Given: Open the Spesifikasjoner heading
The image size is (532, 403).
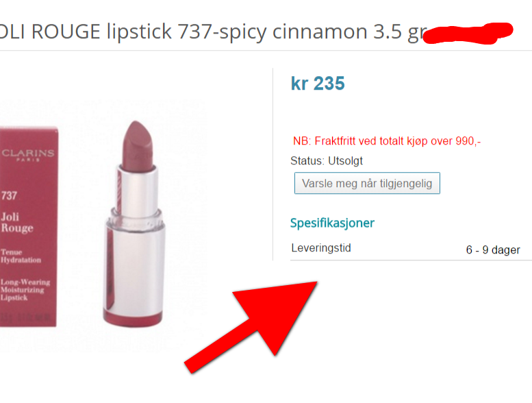Looking at the screenshot, I should [332, 223].
